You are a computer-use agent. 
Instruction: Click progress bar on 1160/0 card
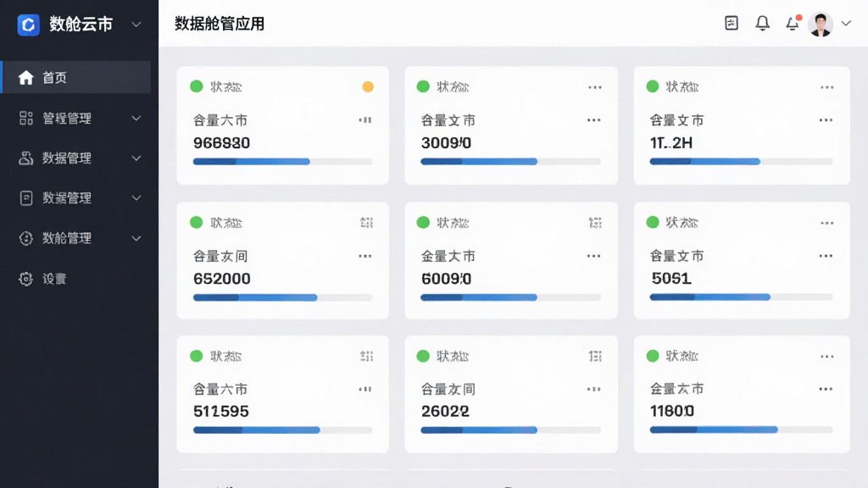[741, 430]
